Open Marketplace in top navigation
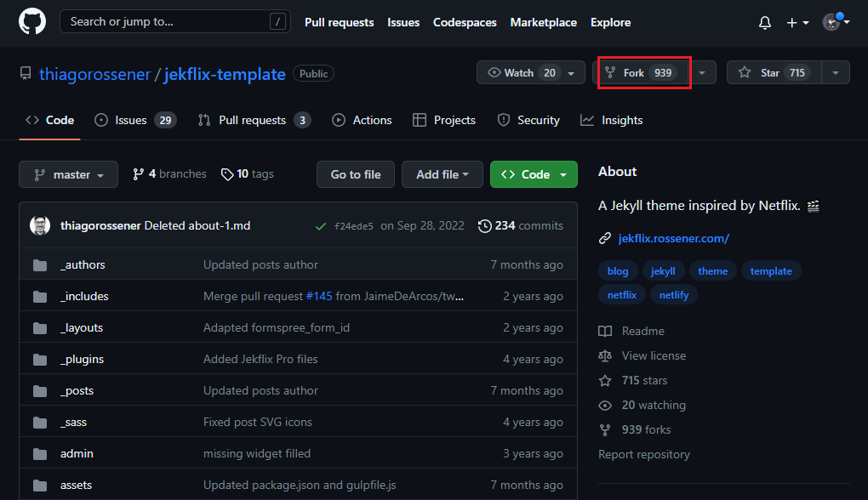868x500 pixels. 543,23
